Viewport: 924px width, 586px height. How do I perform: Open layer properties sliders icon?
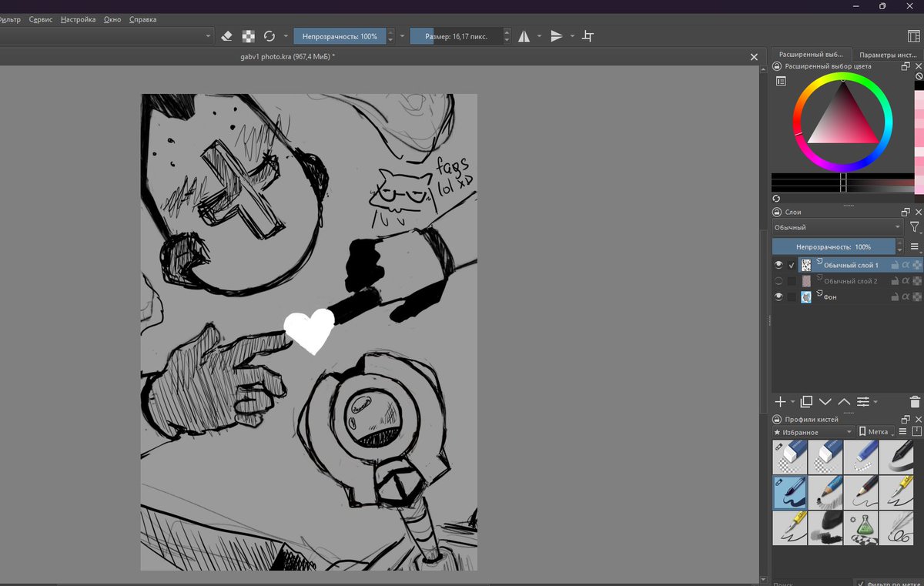863,402
